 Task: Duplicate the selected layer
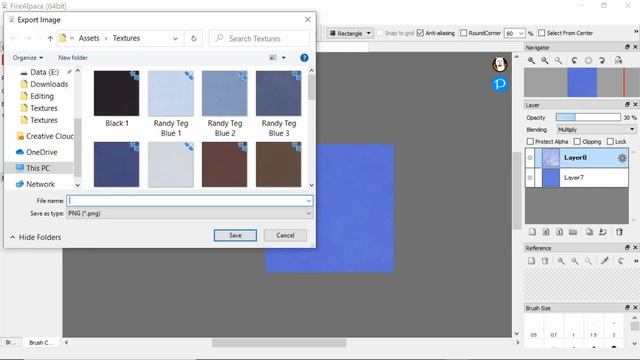(589, 232)
